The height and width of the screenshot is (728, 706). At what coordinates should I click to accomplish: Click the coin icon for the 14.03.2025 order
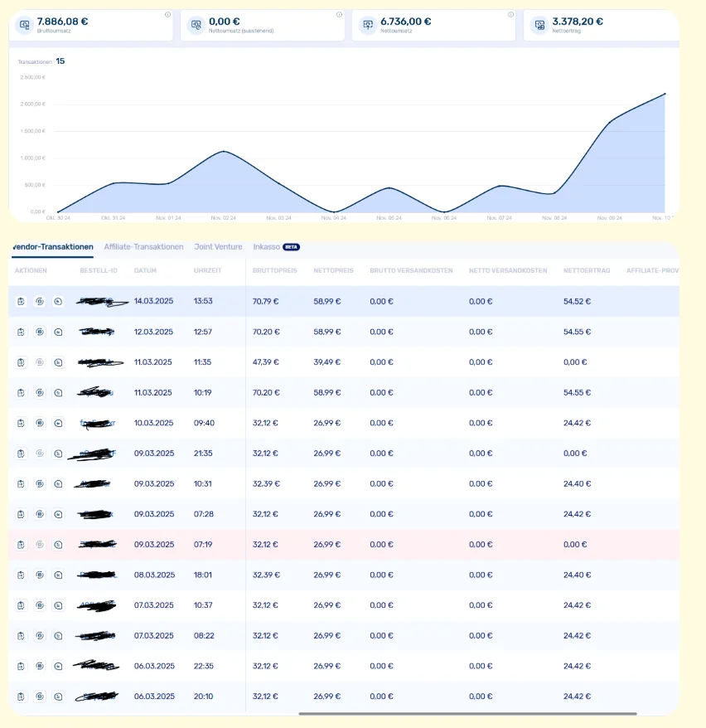[40, 301]
